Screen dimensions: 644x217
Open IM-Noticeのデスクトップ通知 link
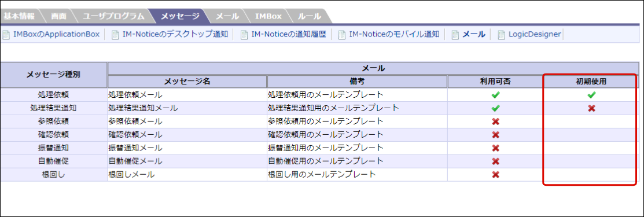point(175,34)
